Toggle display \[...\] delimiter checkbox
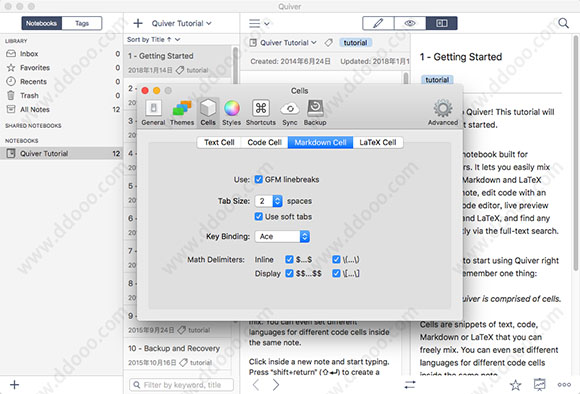 [336, 273]
